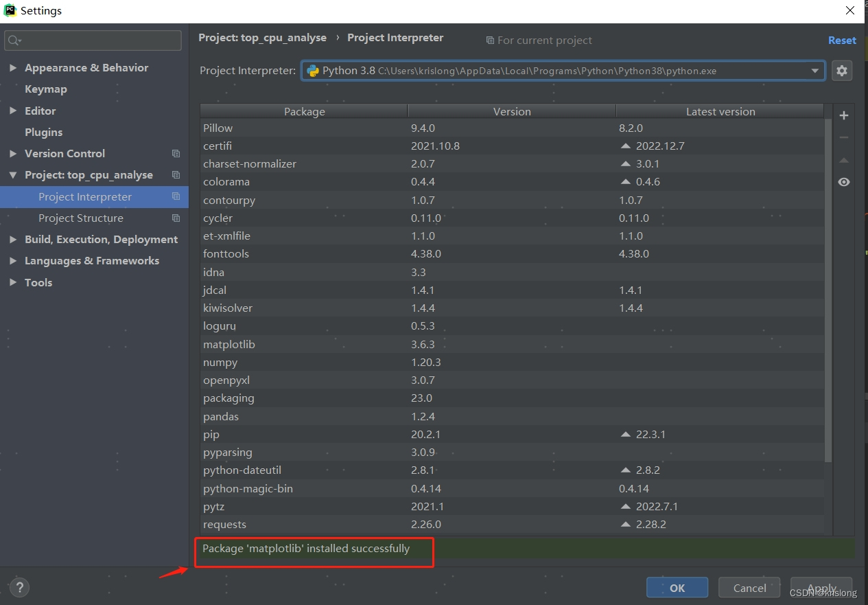Click the Project: top_cpu_analyse breadcrumb
868x605 pixels.
[262, 38]
